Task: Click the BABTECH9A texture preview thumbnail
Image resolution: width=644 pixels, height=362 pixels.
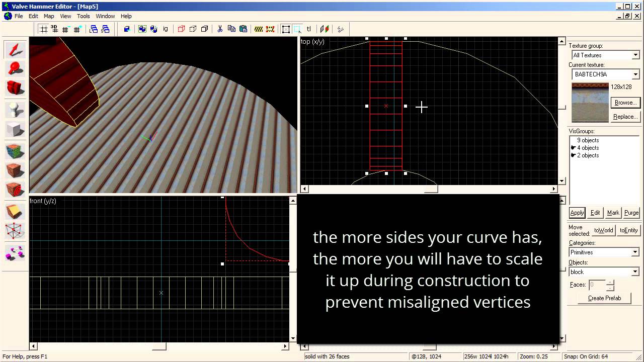Action: 590,103
